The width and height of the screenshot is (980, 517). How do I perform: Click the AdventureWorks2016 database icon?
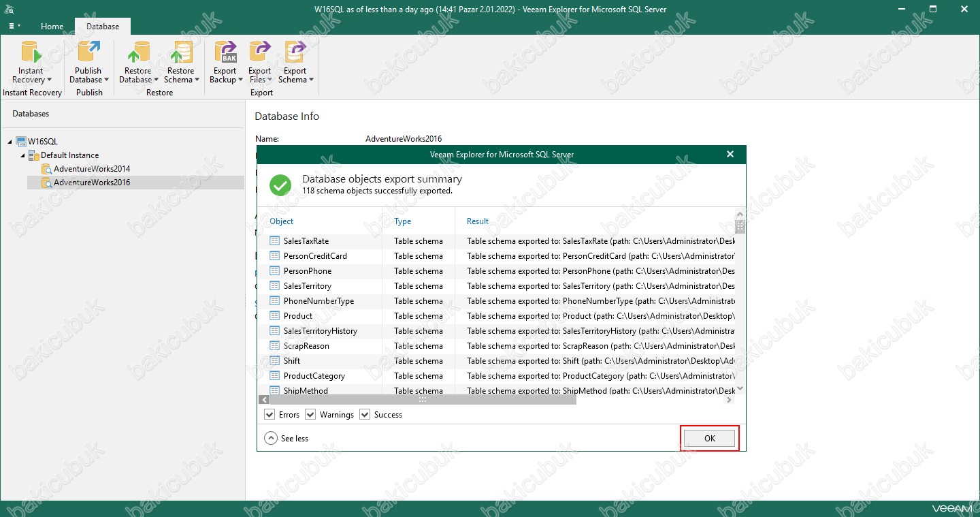click(46, 183)
